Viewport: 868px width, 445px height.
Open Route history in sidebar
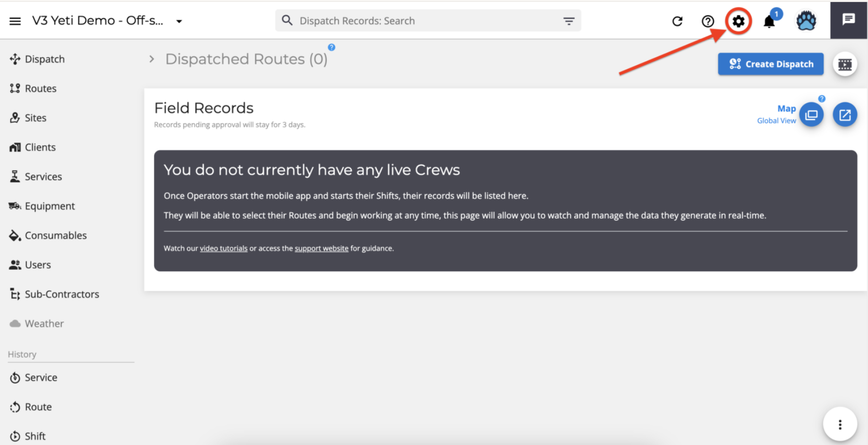tap(30, 407)
